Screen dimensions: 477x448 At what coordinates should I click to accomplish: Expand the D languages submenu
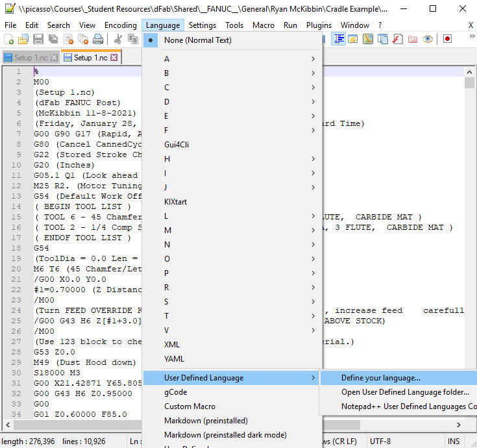pos(232,102)
